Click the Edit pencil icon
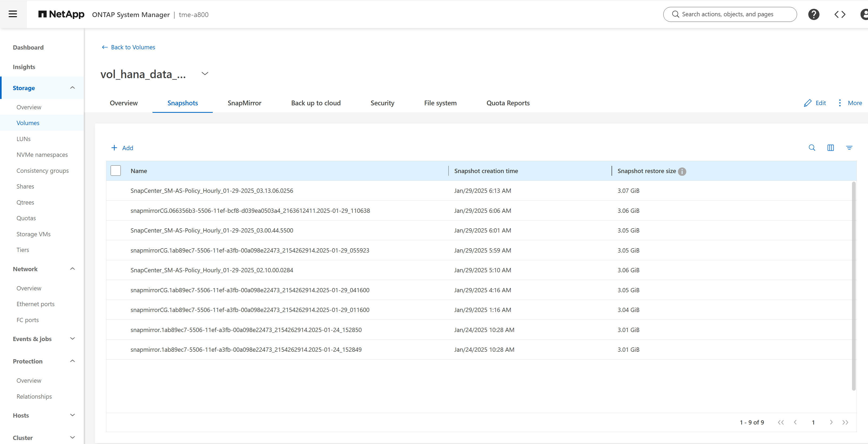 pyautogui.click(x=807, y=103)
